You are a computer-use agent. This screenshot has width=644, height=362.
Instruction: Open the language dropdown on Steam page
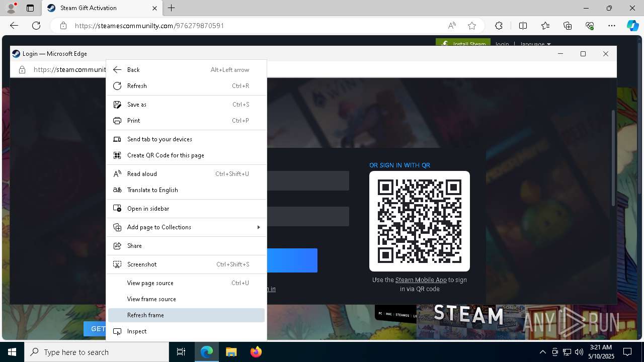pyautogui.click(x=535, y=44)
